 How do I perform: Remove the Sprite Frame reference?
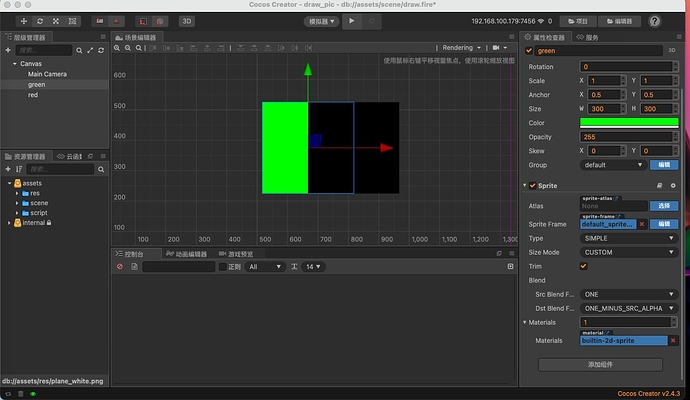(642, 224)
